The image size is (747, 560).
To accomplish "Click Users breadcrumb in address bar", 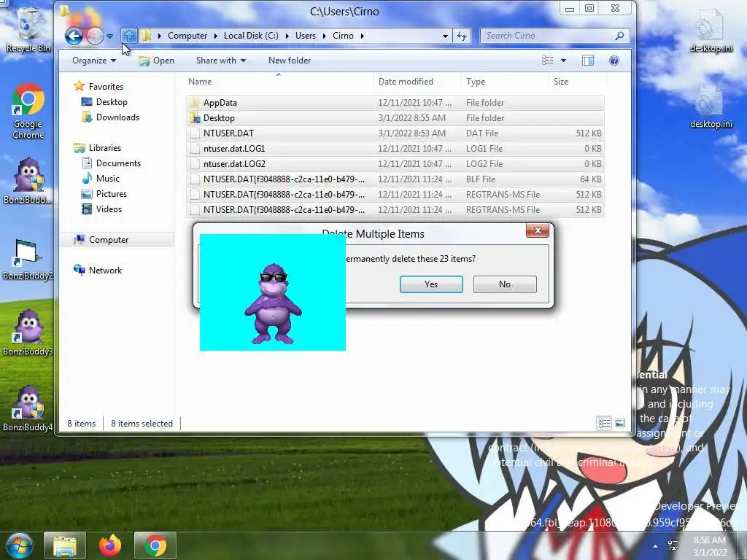I will [306, 36].
